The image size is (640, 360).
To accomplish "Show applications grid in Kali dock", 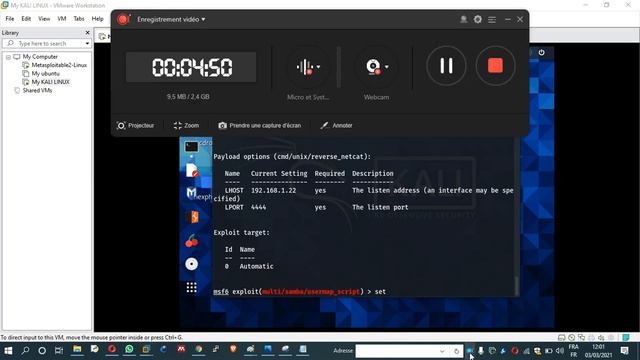I will point(191,287).
